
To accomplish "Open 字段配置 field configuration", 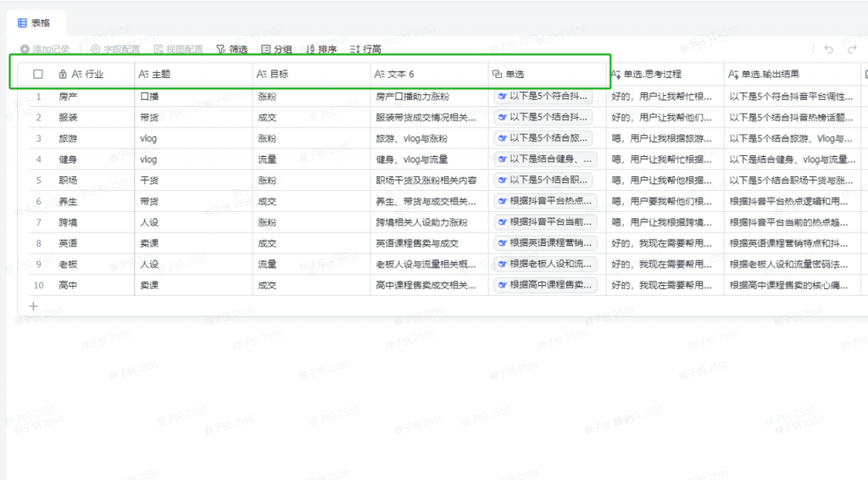I will [x=115, y=50].
